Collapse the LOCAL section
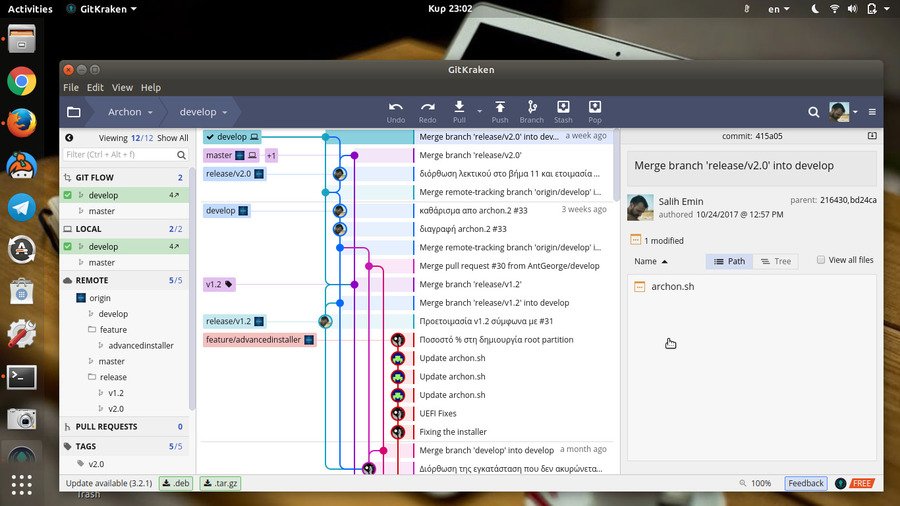Viewport: 900px width, 506px height. click(x=125, y=228)
